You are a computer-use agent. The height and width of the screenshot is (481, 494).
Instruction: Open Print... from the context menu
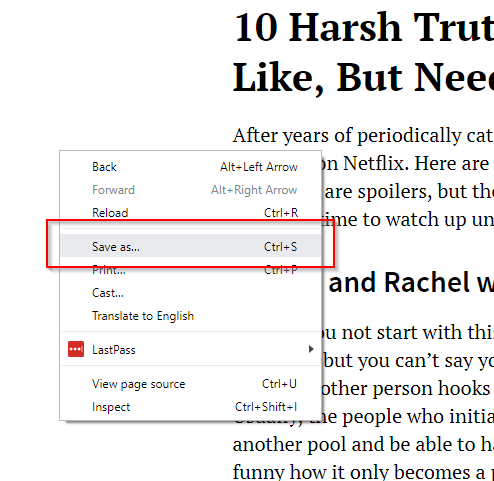click(x=190, y=270)
